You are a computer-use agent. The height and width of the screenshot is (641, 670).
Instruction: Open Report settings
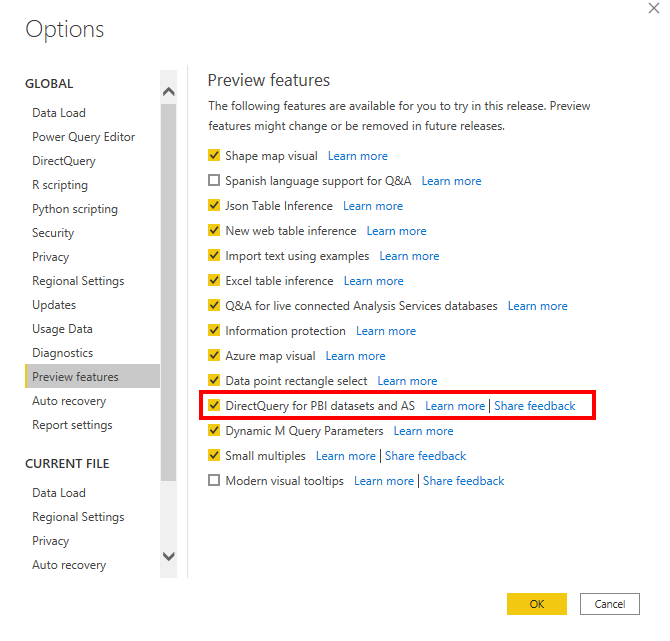click(x=72, y=425)
